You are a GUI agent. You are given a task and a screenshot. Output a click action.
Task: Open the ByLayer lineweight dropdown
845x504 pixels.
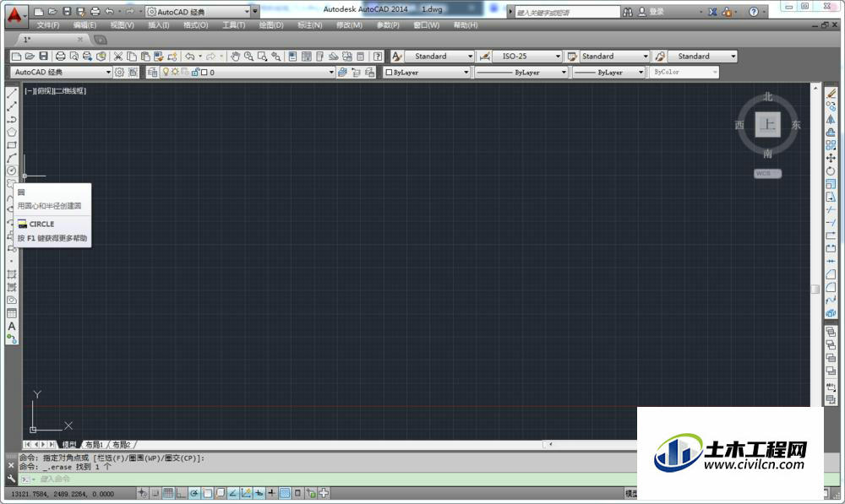[641, 72]
